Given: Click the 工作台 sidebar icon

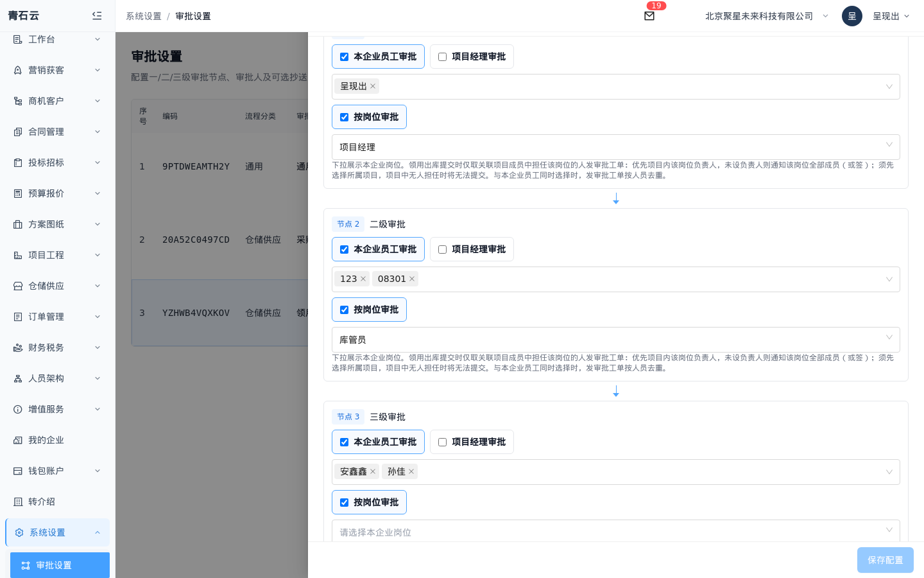Looking at the screenshot, I should click(18, 39).
